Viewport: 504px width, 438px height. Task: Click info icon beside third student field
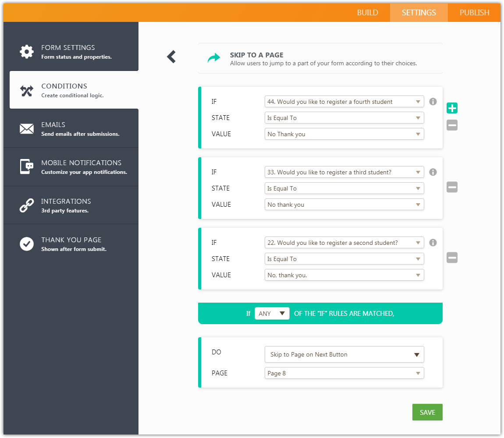coord(433,172)
